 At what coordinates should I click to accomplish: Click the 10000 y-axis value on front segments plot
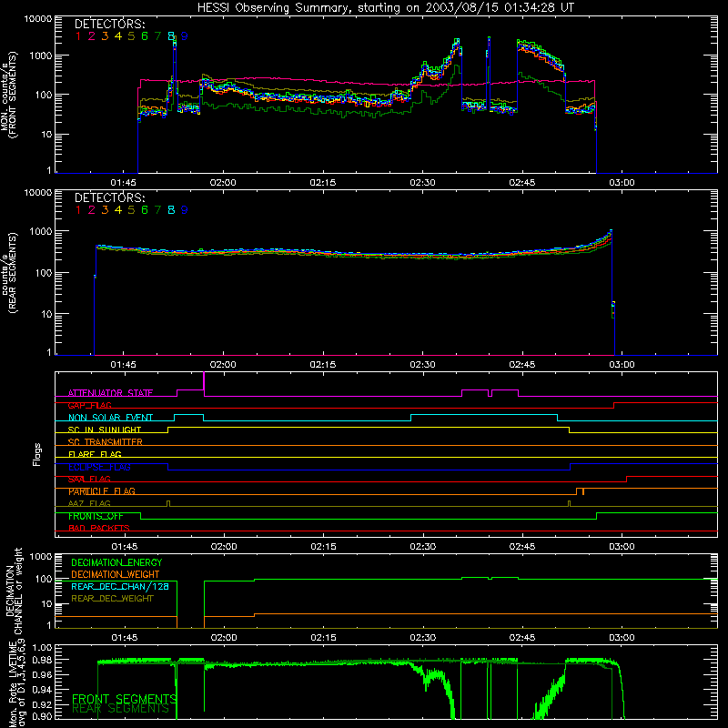coord(38,18)
